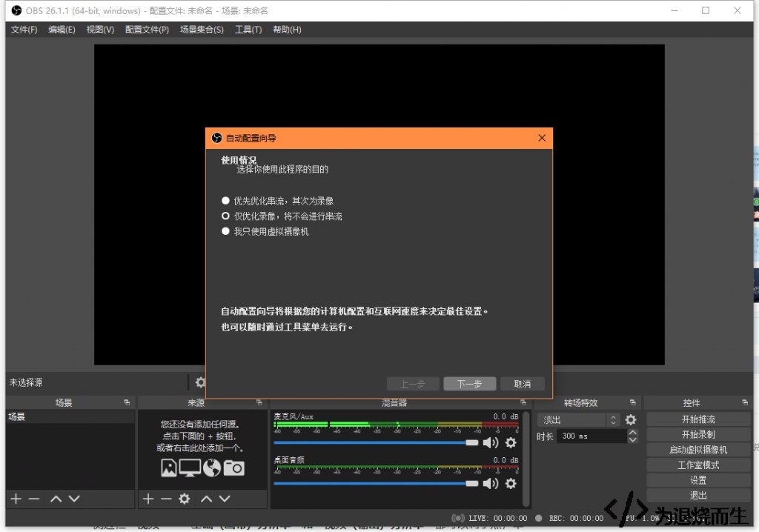Move scene down with the arrow icon
Viewport: 759px width, 532px height.
[74, 499]
